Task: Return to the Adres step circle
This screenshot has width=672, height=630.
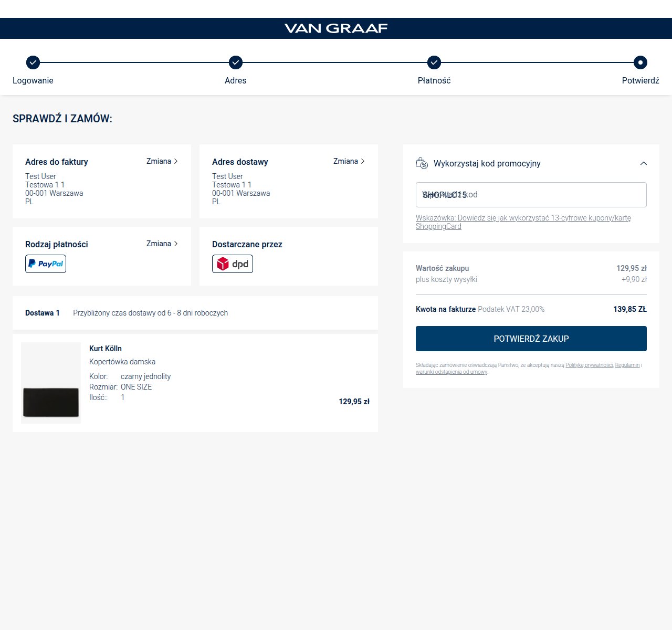Action: coord(236,62)
